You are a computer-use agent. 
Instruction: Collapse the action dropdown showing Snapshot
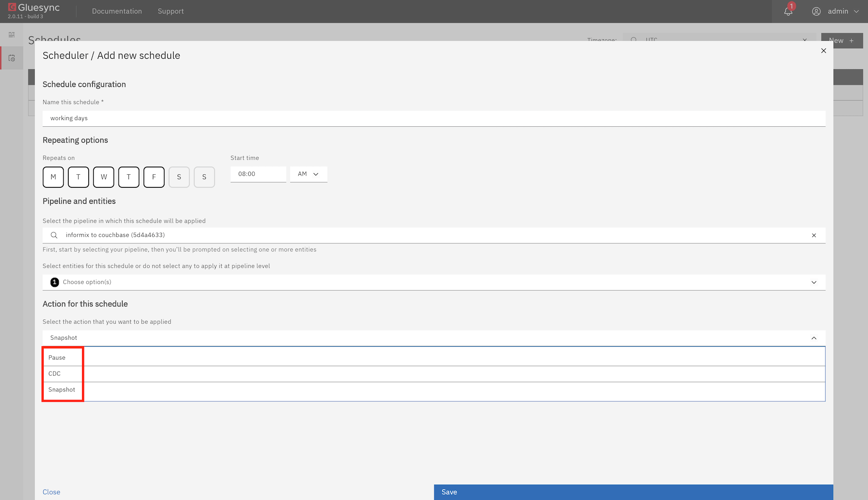point(434,338)
